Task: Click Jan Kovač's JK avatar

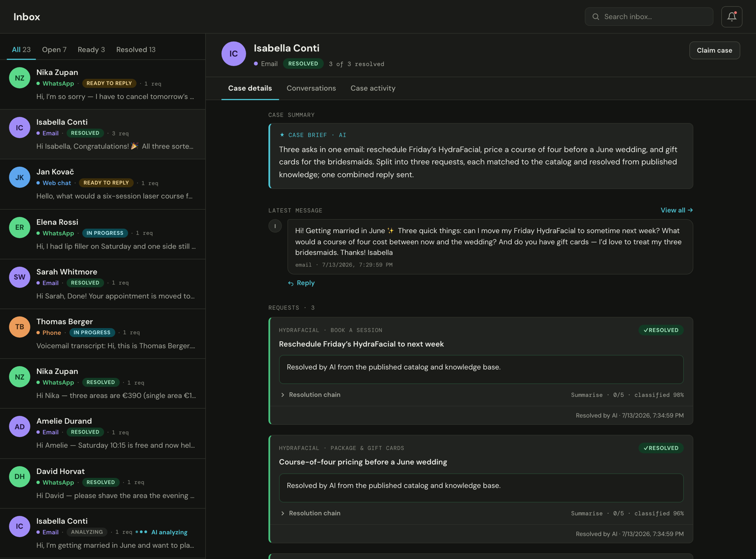Action: pyautogui.click(x=19, y=177)
